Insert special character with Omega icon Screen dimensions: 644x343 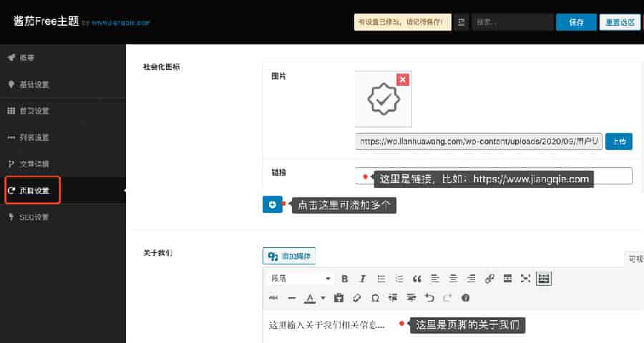[376, 297]
